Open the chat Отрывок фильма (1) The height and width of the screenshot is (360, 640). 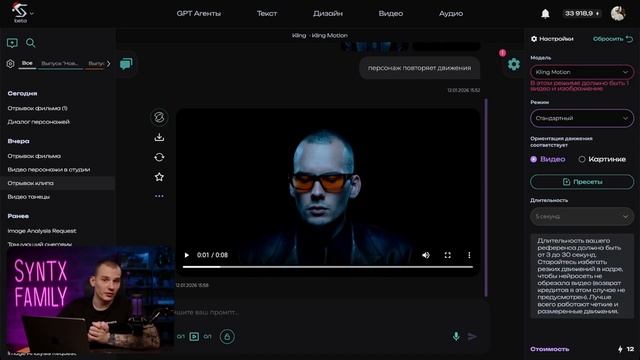click(x=38, y=108)
